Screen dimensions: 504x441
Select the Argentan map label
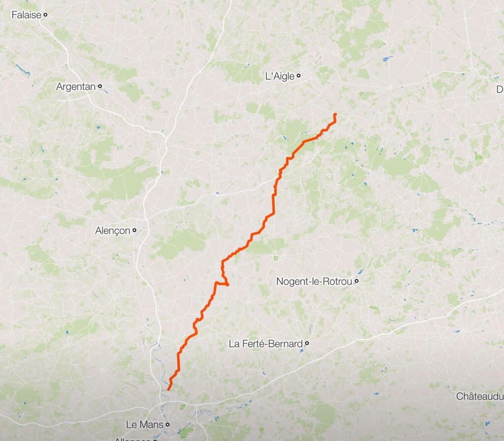[x=76, y=87]
